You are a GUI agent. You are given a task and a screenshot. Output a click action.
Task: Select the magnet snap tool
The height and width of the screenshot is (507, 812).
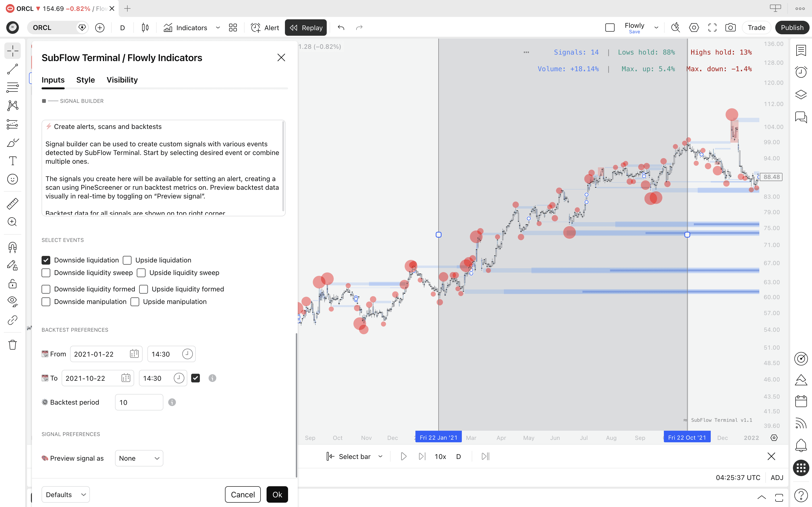click(12, 247)
